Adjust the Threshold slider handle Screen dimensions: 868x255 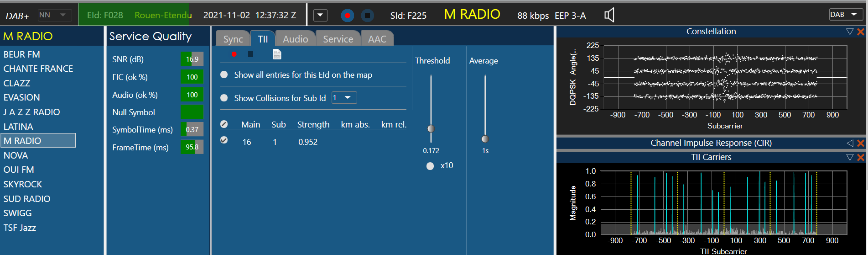tap(431, 128)
